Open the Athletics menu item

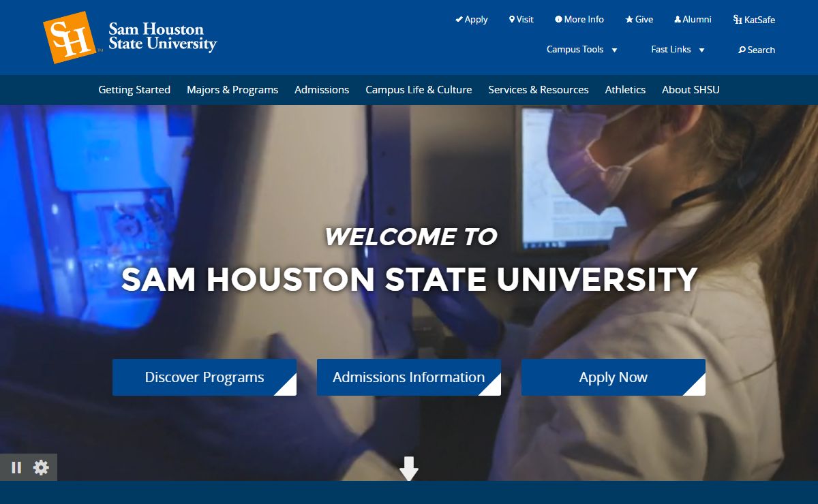click(x=625, y=90)
